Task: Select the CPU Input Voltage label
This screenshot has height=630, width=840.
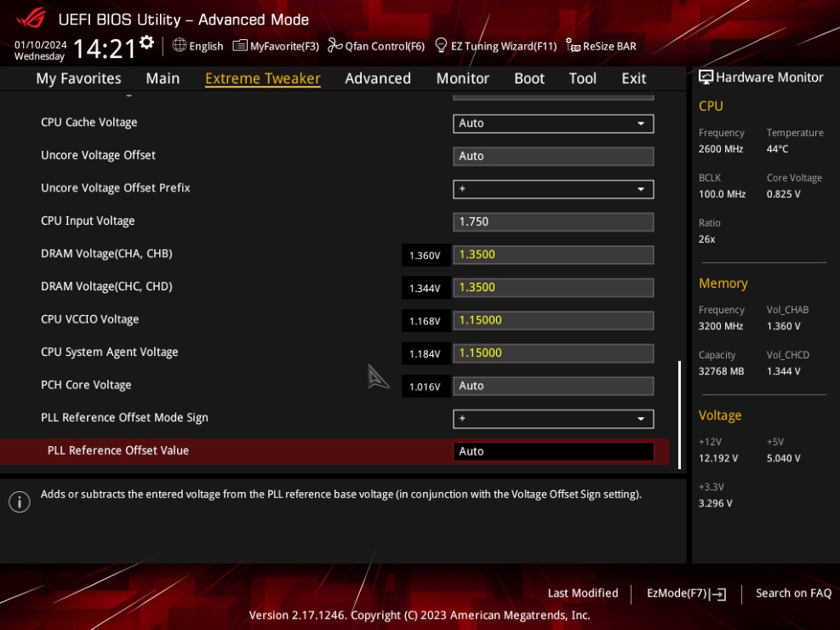Action: click(x=88, y=220)
